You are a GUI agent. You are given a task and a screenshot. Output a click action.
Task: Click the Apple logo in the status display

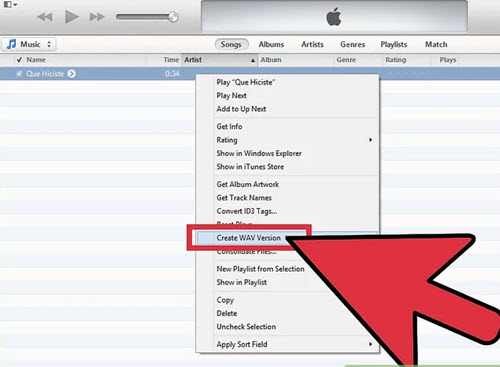click(x=334, y=17)
